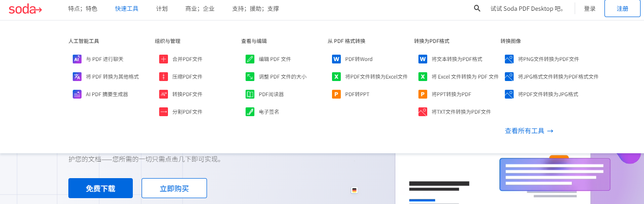
Task: Select the PDF阅读器 tool entry
Action: 271,94
